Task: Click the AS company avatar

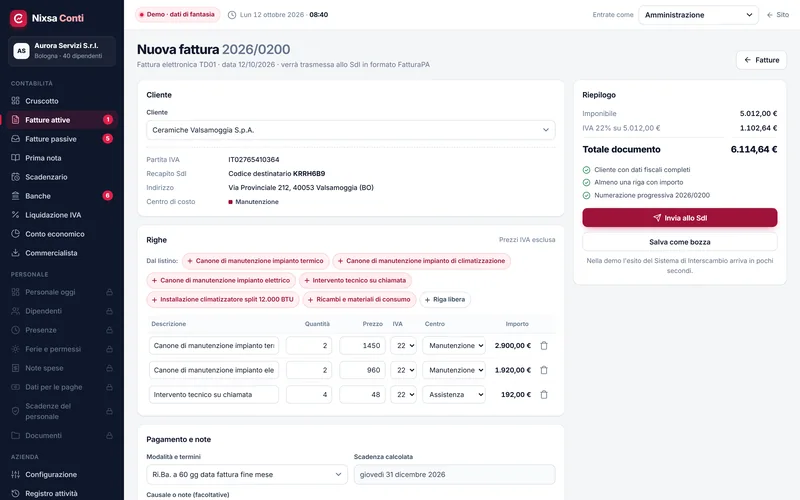Action: point(21,51)
